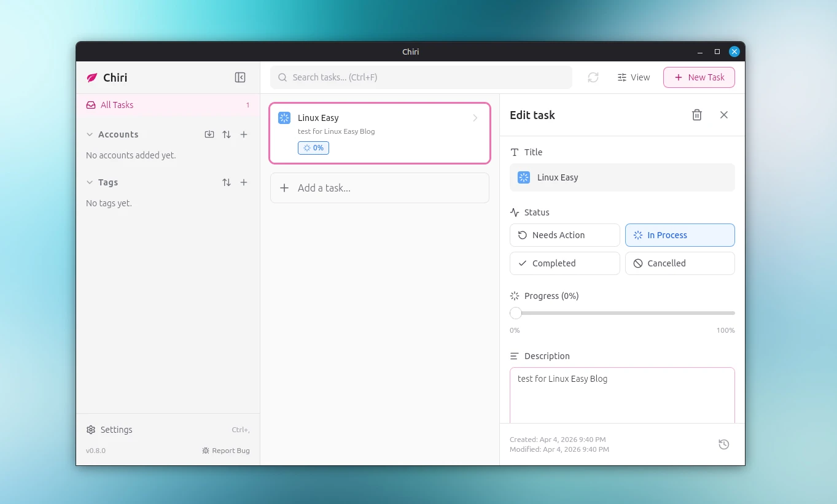Click the import accounts icon
This screenshot has height=504, width=837.
(x=209, y=134)
